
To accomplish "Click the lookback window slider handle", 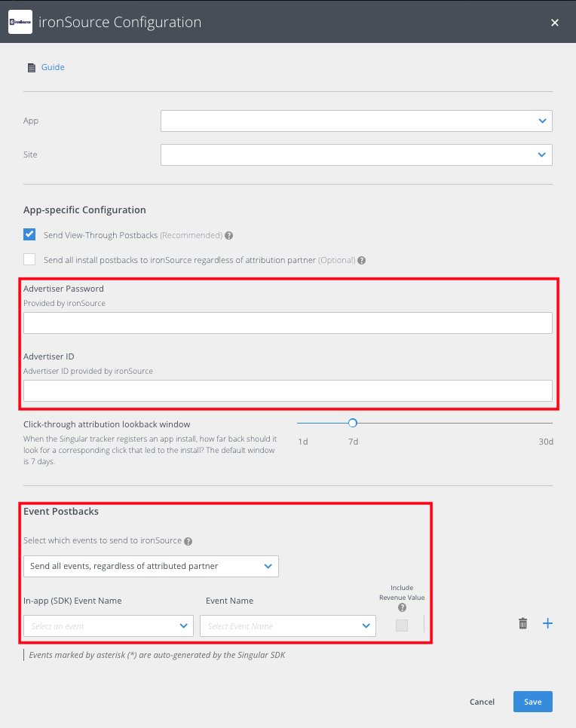I will (x=352, y=423).
